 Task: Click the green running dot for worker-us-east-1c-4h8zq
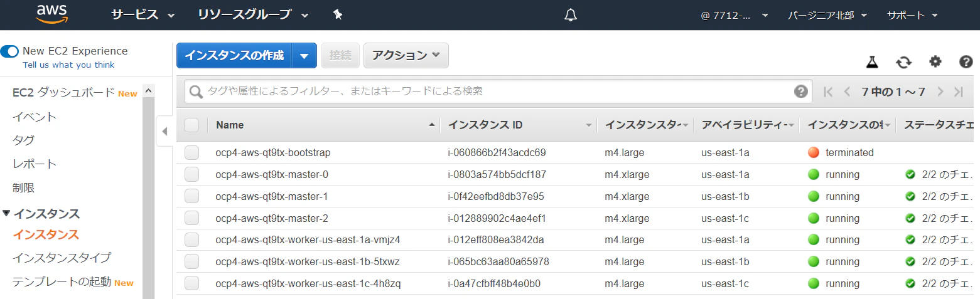[814, 283]
